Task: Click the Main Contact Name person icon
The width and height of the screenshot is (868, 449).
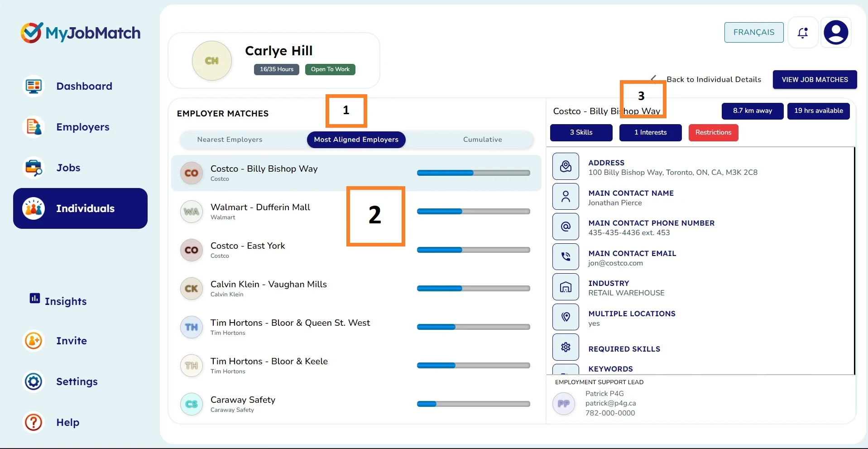Action: (566, 197)
